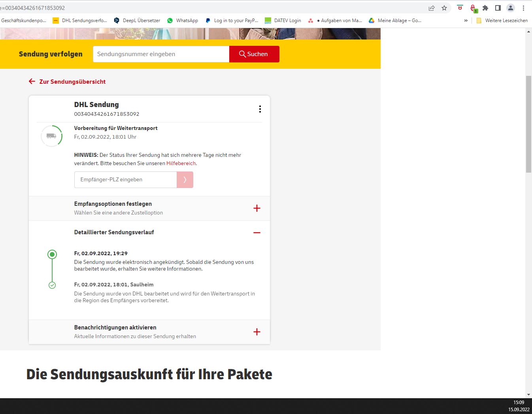This screenshot has width=532, height=414.
Task: Open the DHL Sendungsverfolgung bookmark
Action: [80, 21]
